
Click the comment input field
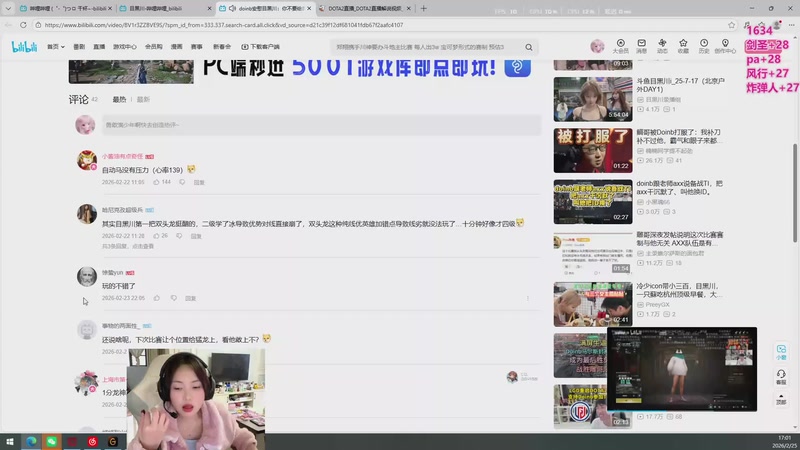tap(321, 125)
